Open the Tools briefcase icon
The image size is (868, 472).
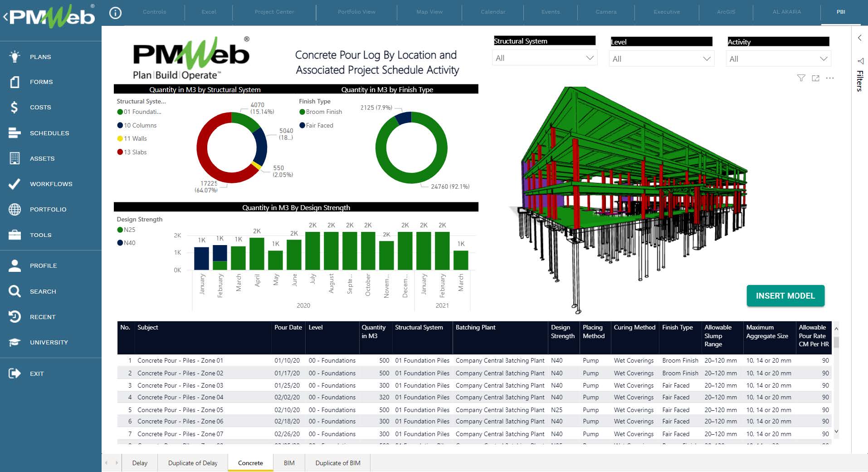click(15, 235)
